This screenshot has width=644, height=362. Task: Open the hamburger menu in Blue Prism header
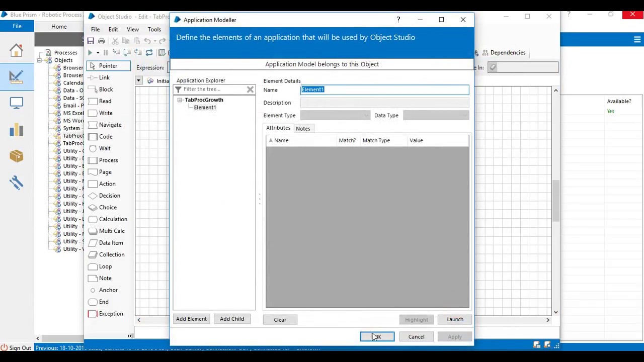[x=637, y=40]
